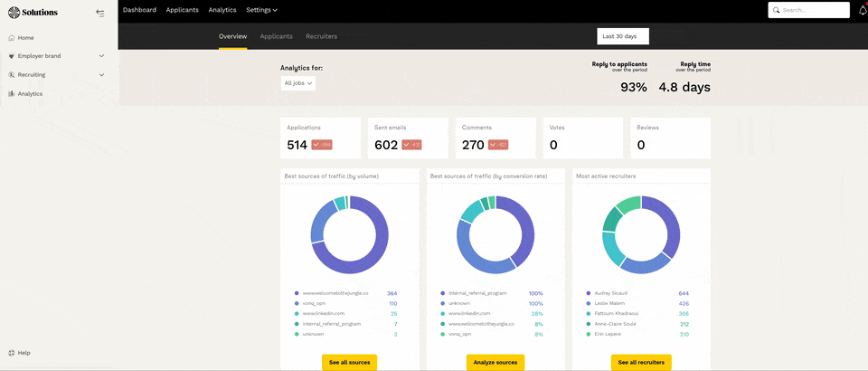Open the Last 30 days date range selector

click(622, 36)
